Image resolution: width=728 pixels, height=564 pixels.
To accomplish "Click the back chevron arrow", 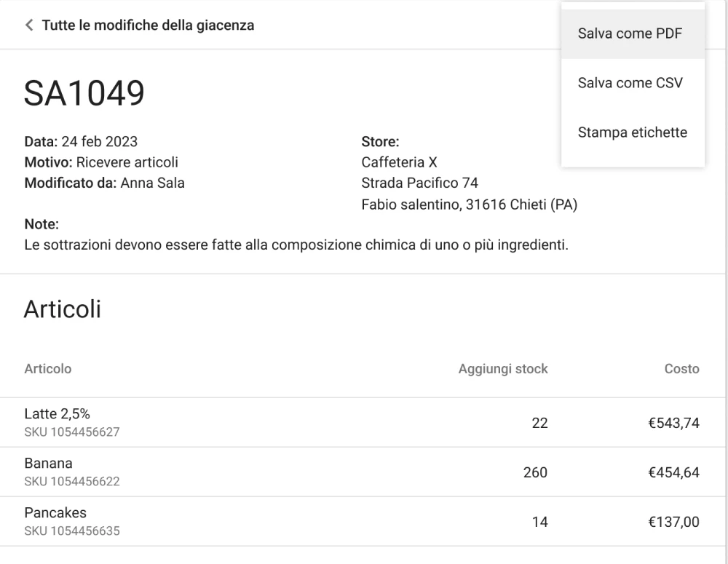I will tap(28, 25).
